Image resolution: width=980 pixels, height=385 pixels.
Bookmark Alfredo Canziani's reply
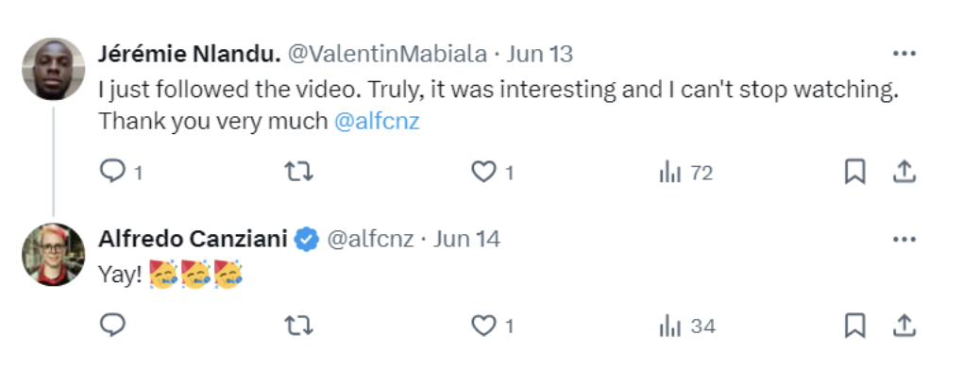point(854,326)
